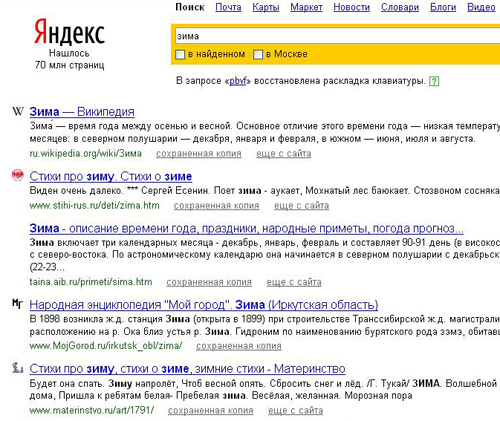Switch to Блоги search
Viewport: 500px width, 421px height.
(443, 7)
